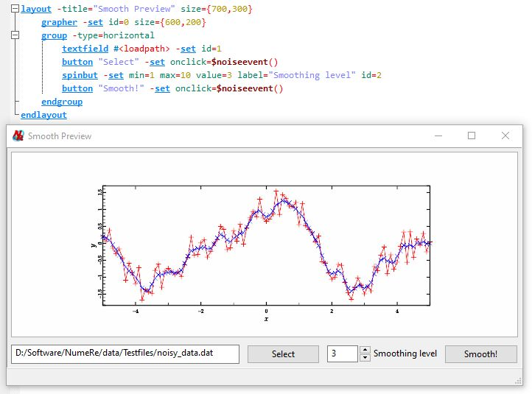The height and width of the screenshot is (394, 532).
Task: Click the grapher keyword in code
Action: click(x=59, y=22)
